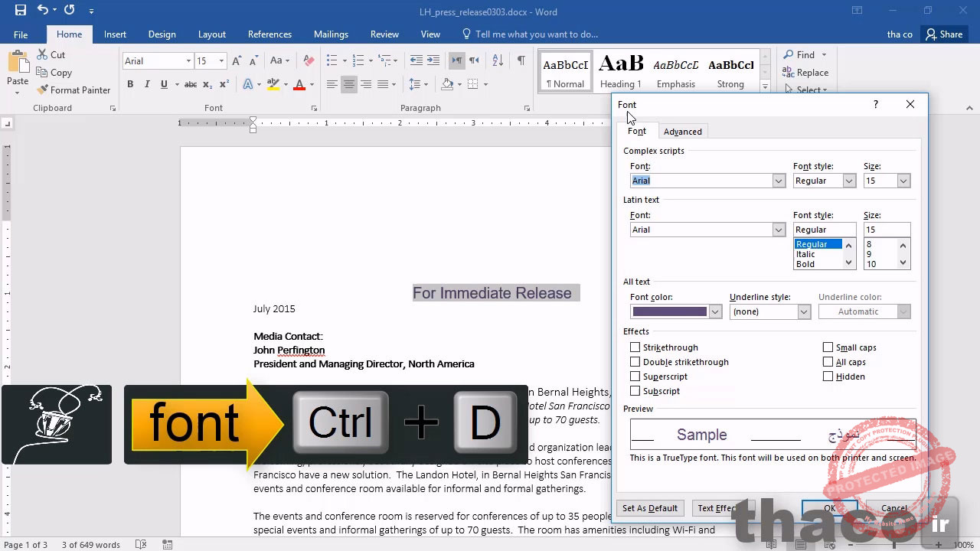
Task: Tick the Hidden effect checkbox
Action: coord(828,377)
